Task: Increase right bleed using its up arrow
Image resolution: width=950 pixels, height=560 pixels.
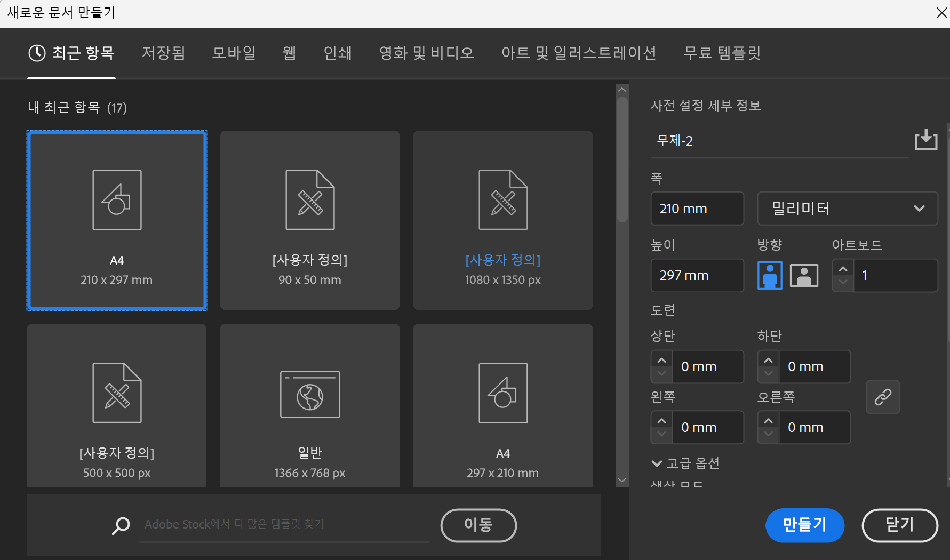Action: [x=768, y=420]
